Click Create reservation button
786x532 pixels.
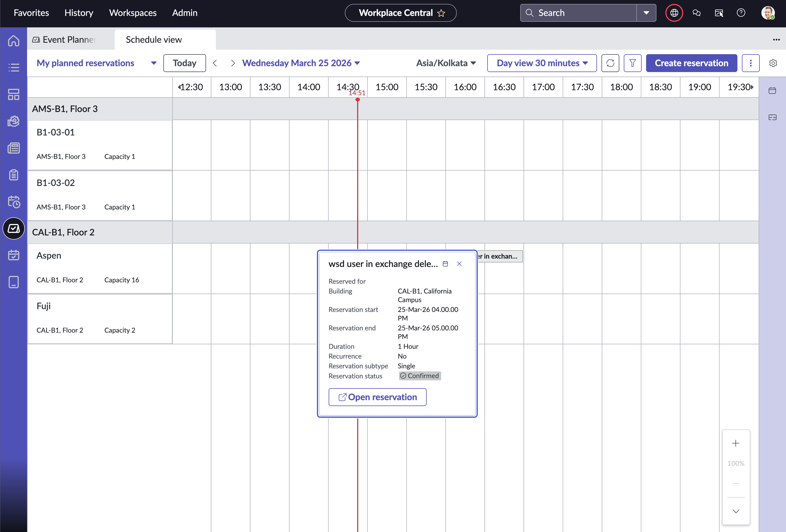691,63
